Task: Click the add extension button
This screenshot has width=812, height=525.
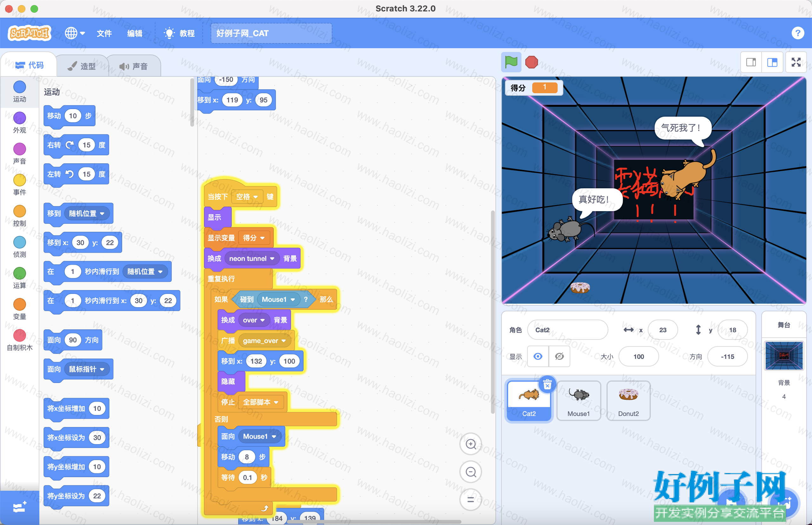Action: [19, 507]
